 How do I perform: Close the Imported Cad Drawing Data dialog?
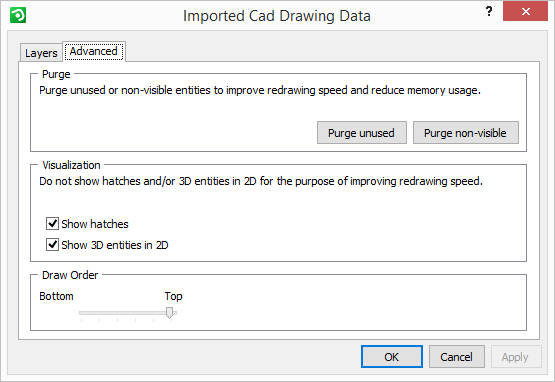point(525,11)
